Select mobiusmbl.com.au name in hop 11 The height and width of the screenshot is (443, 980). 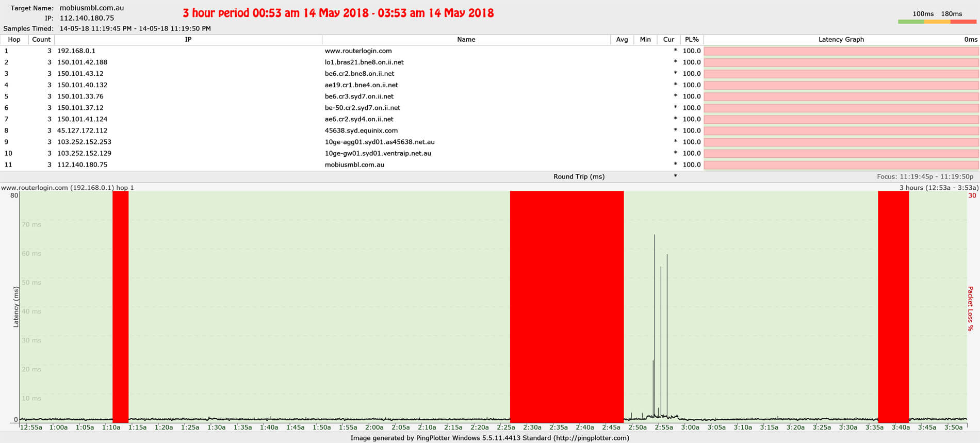[x=354, y=165]
